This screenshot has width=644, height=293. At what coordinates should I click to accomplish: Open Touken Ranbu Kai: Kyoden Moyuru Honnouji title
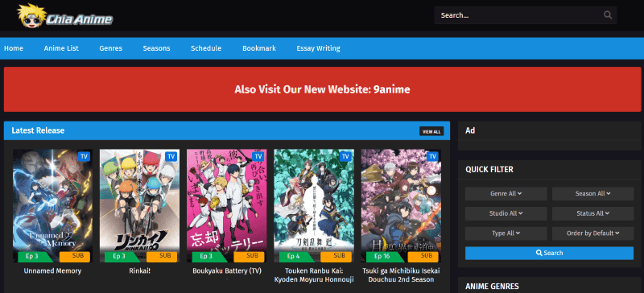(x=314, y=275)
